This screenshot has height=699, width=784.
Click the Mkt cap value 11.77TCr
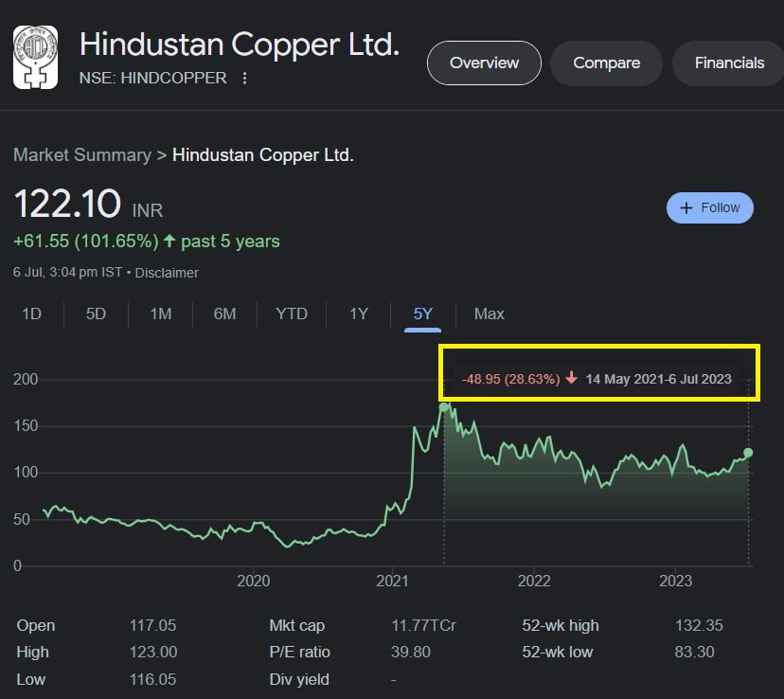tap(423, 625)
